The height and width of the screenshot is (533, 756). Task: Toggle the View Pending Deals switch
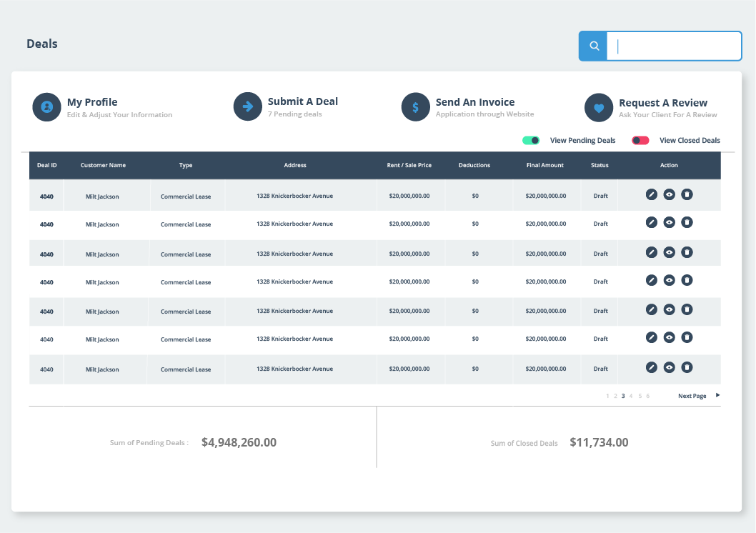click(531, 141)
